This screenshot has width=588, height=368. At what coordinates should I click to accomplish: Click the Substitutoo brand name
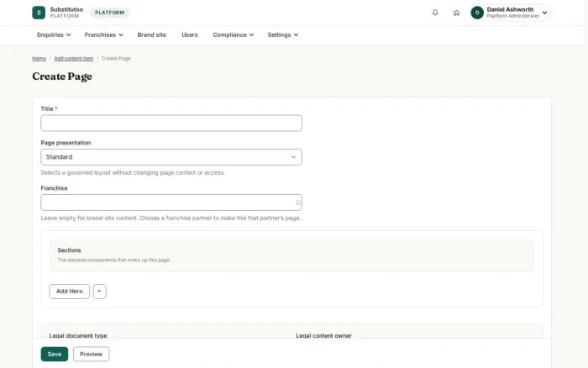coord(66,9)
